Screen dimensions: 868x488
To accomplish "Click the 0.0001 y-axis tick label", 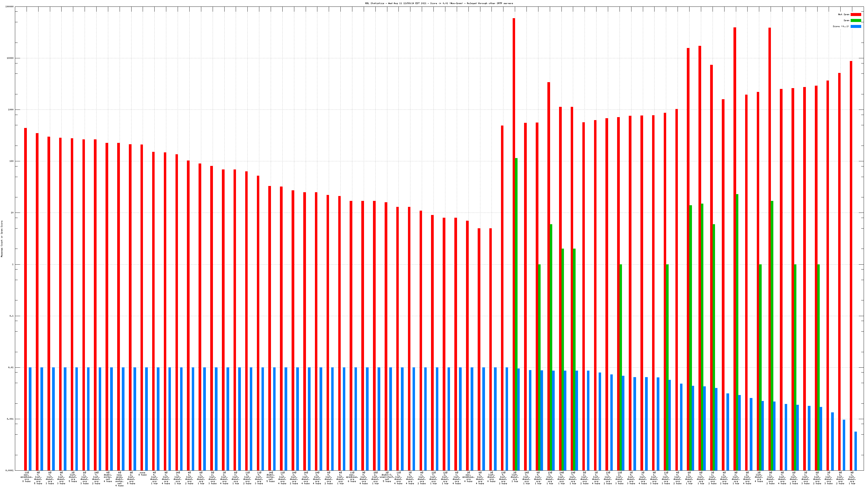I will pos(10,470).
